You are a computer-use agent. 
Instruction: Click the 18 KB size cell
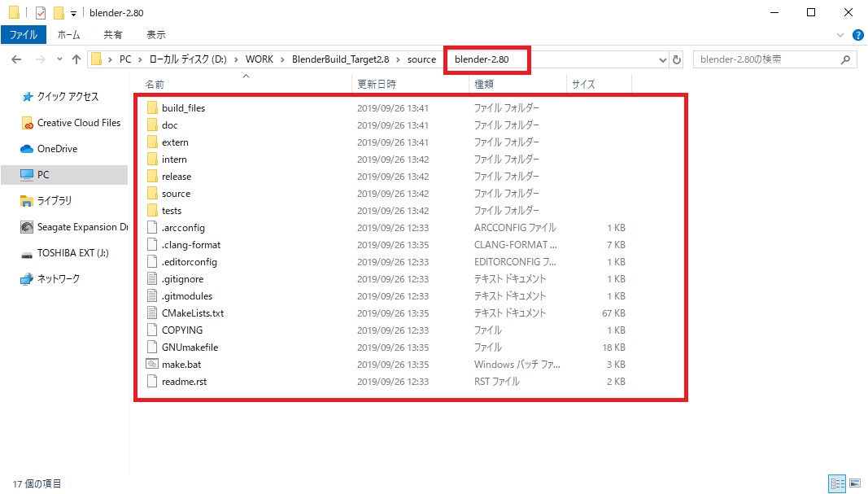click(x=613, y=348)
